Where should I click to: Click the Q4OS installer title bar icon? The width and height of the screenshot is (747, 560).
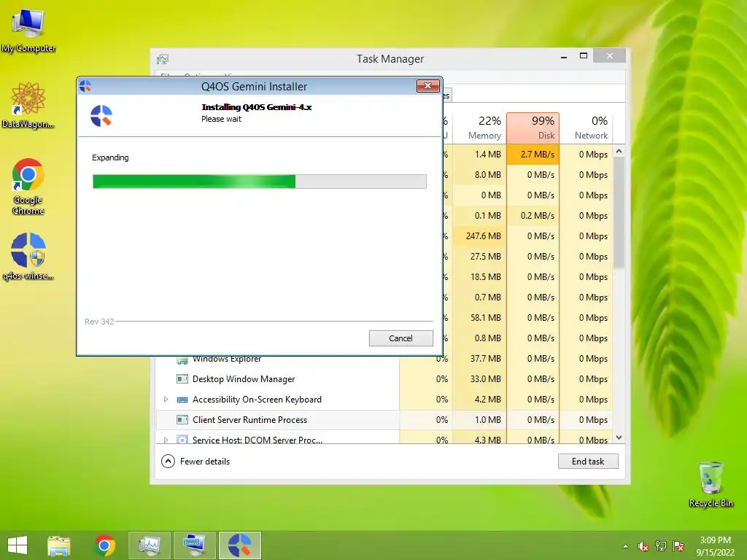click(86, 86)
